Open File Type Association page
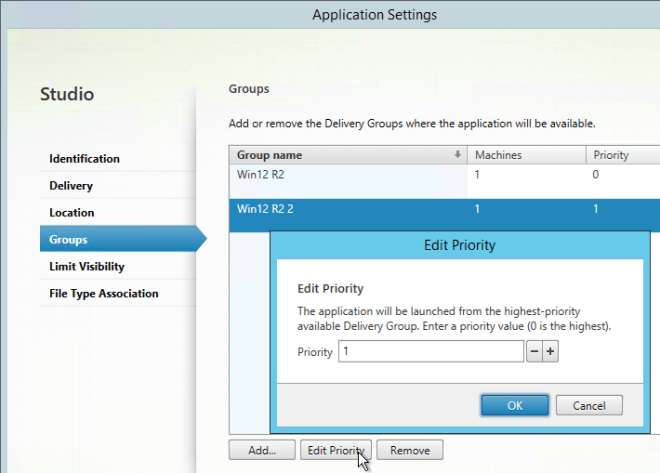The image size is (660, 473). (104, 294)
